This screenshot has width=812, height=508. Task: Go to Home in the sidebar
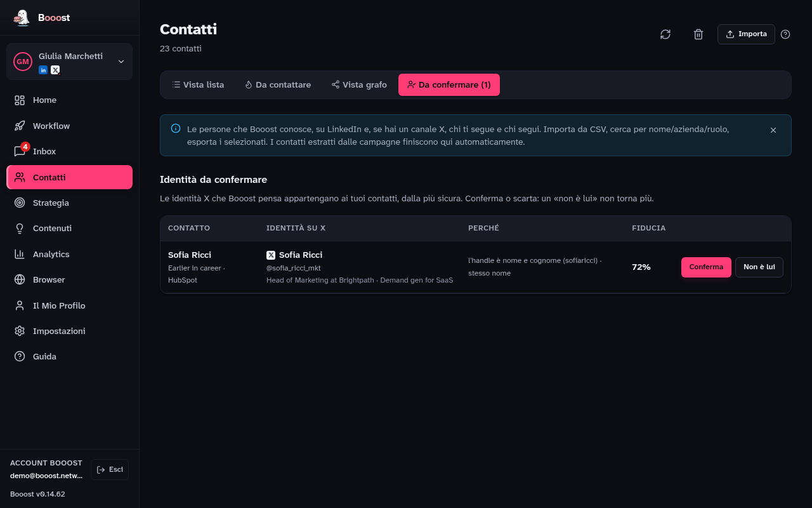70,100
